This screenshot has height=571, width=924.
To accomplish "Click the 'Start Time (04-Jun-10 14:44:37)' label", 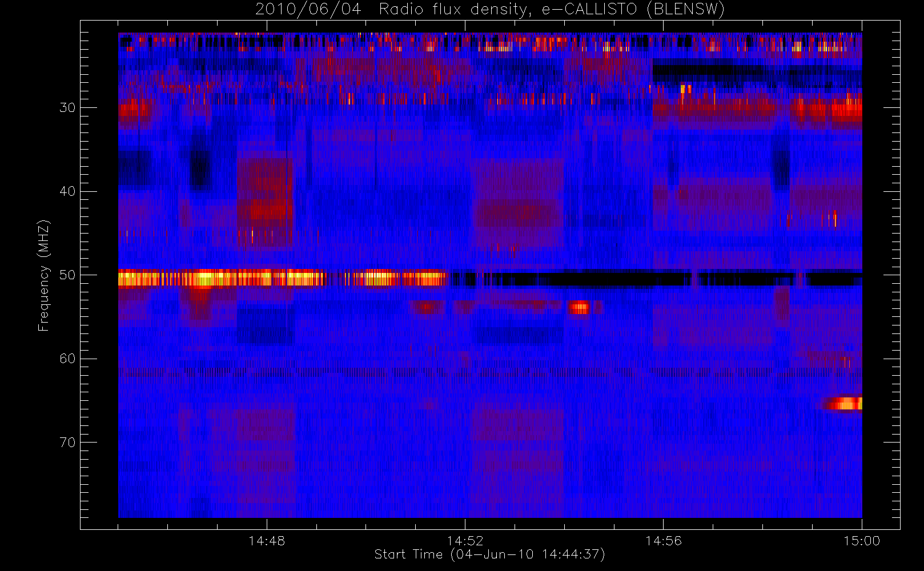I will (x=489, y=554).
